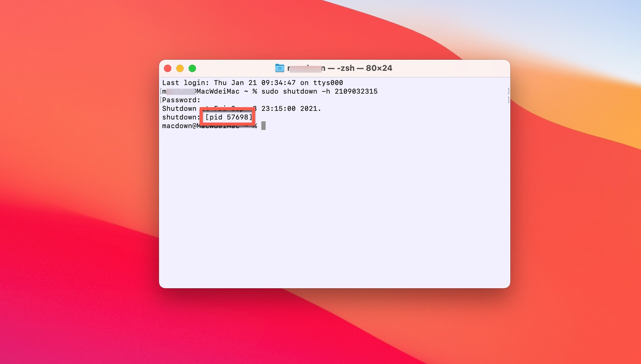Click the right bracket mark beside Password line

coord(508,100)
